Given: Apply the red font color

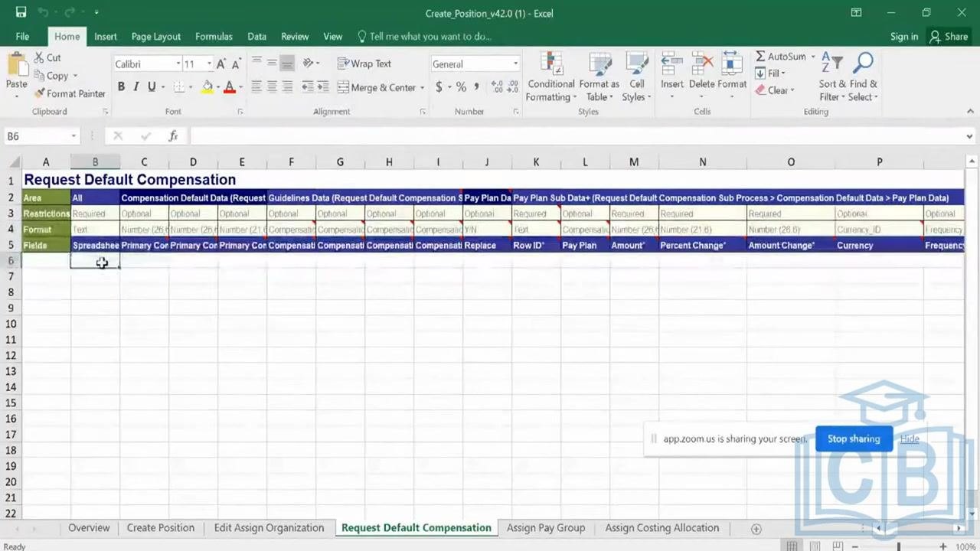Looking at the screenshot, I should (229, 87).
